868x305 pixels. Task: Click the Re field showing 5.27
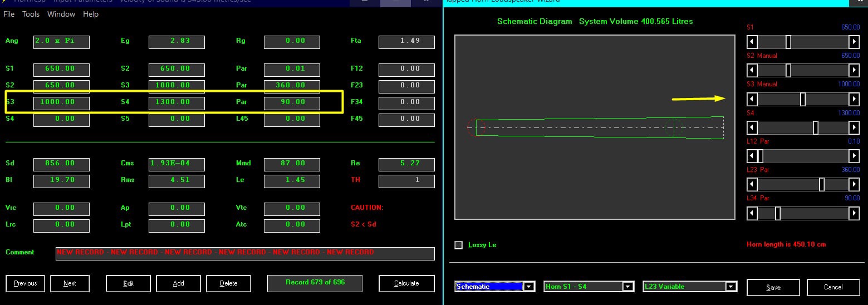(406, 165)
